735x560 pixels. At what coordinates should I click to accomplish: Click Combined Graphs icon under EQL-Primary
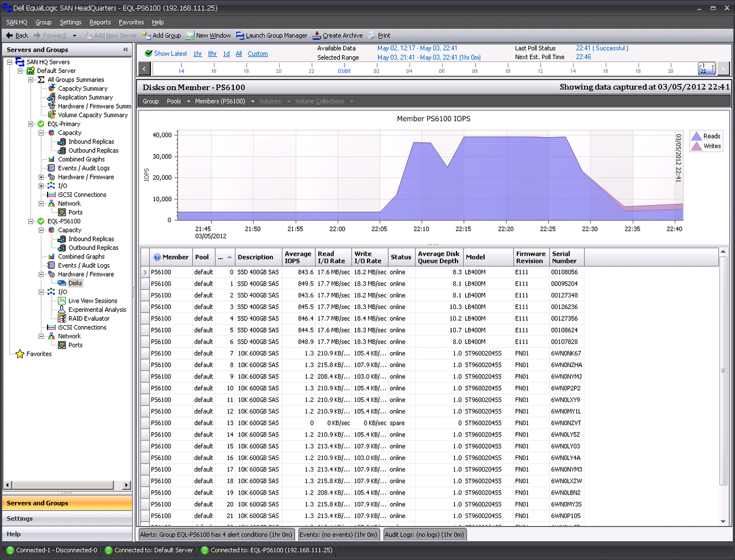(52, 159)
